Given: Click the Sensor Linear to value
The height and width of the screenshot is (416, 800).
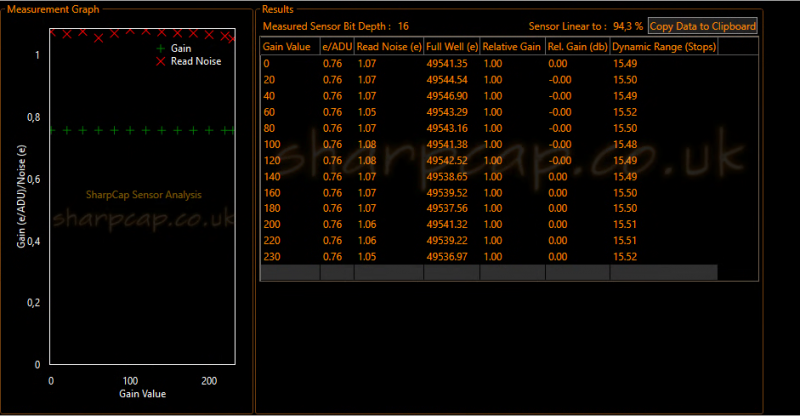Looking at the screenshot, I should [x=628, y=26].
